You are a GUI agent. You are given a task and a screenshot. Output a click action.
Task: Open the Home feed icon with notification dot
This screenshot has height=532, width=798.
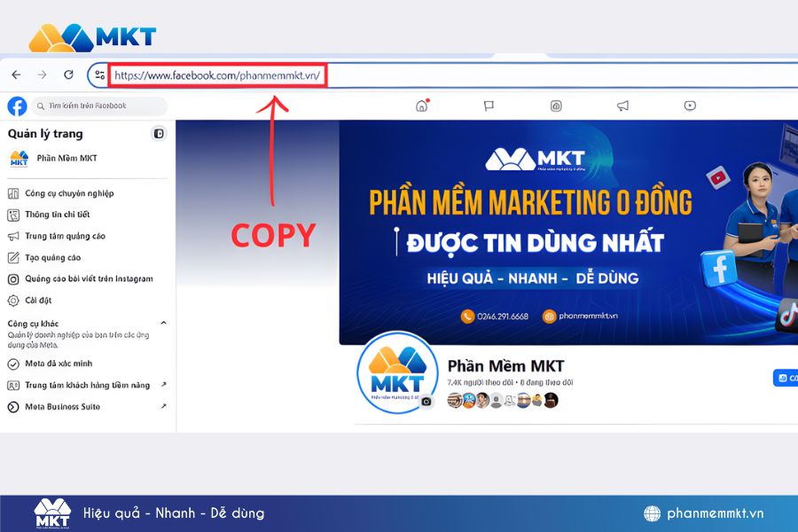(421, 106)
